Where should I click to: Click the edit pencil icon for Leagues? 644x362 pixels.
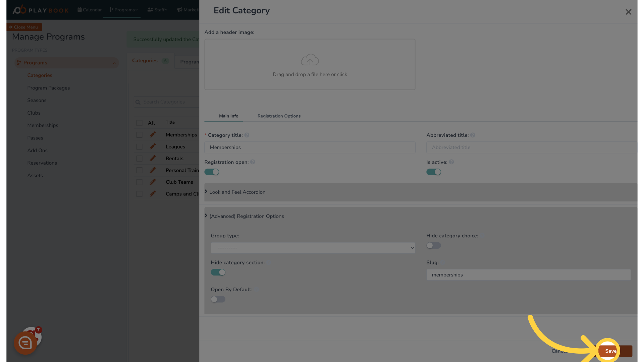153,147
